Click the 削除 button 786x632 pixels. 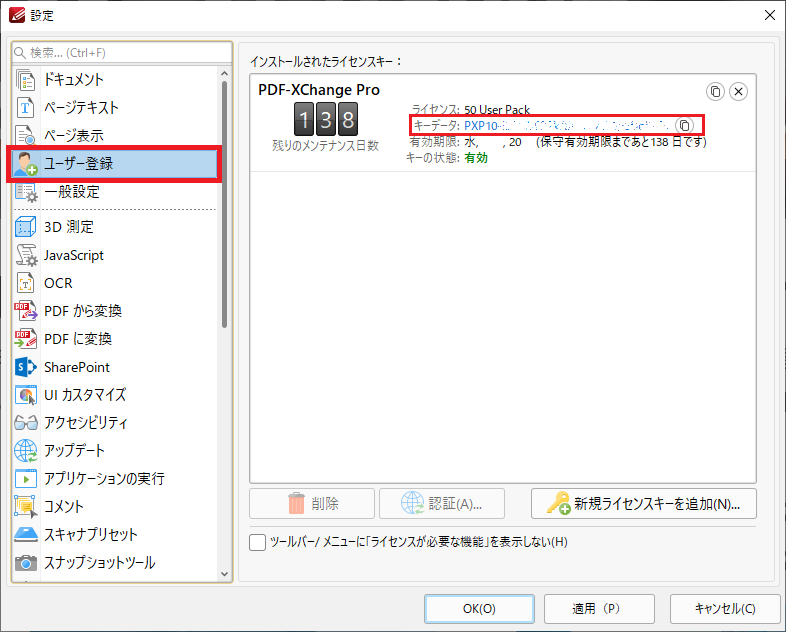coord(312,504)
